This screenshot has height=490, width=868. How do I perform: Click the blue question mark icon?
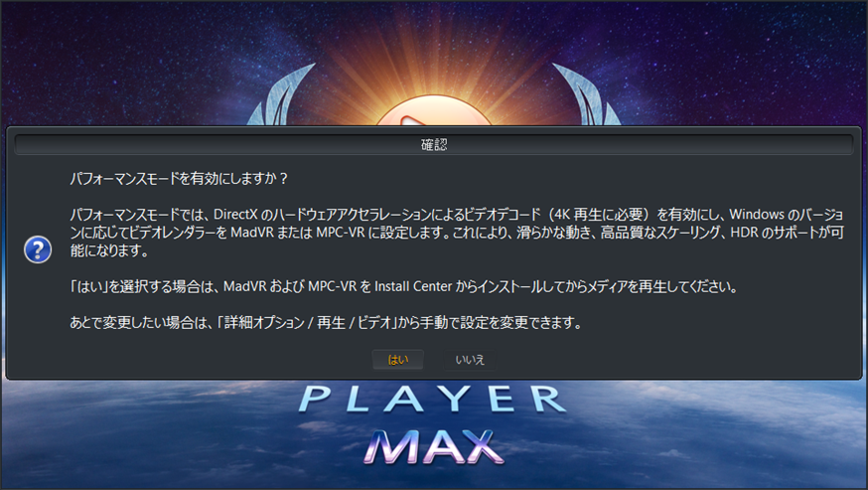pos(38,249)
